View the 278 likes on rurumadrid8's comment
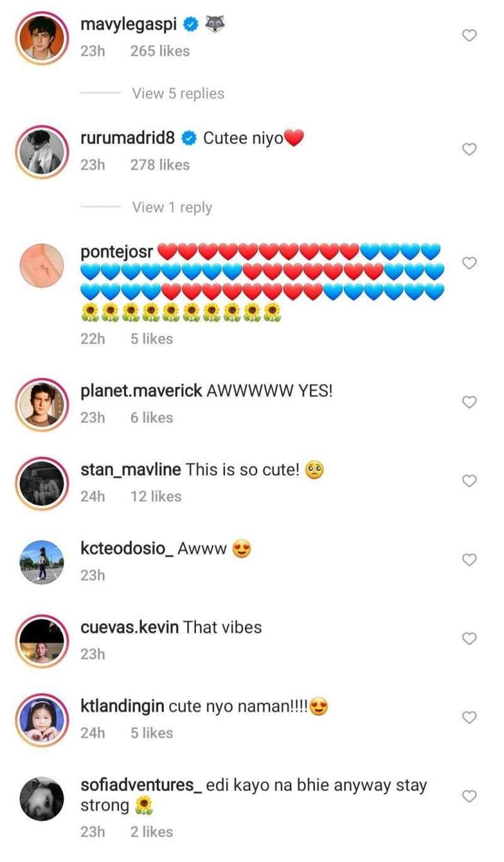This screenshot has height=862, width=504. pos(159,165)
